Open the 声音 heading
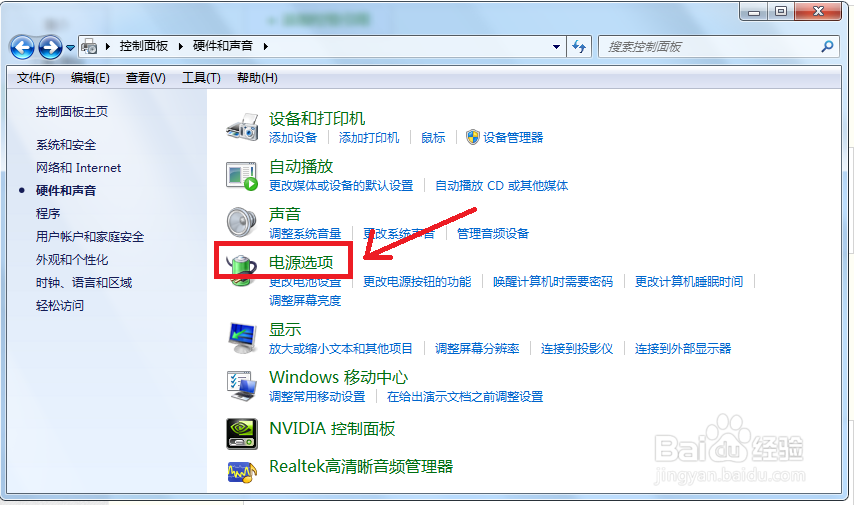The width and height of the screenshot is (854, 505). [285, 214]
